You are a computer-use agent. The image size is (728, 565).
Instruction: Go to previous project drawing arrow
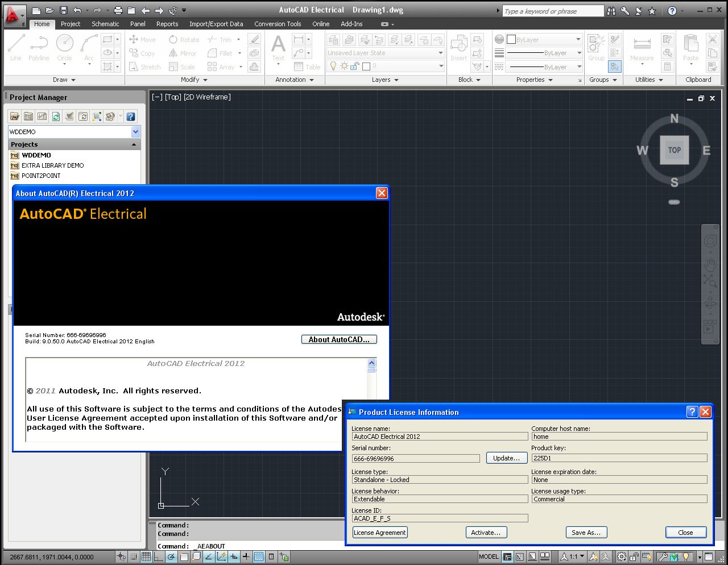pos(146,10)
